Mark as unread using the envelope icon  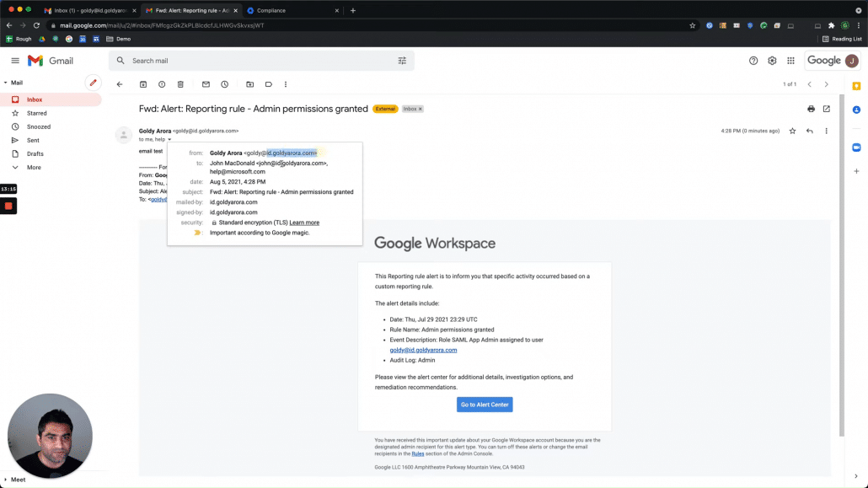[x=206, y=84]
